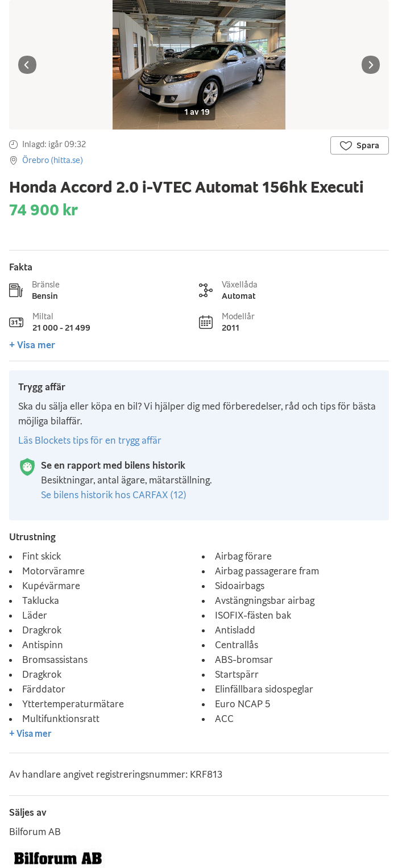Click the odometer Miltal icon
This screenshot has height=868, width=398.
click(16, 322)
